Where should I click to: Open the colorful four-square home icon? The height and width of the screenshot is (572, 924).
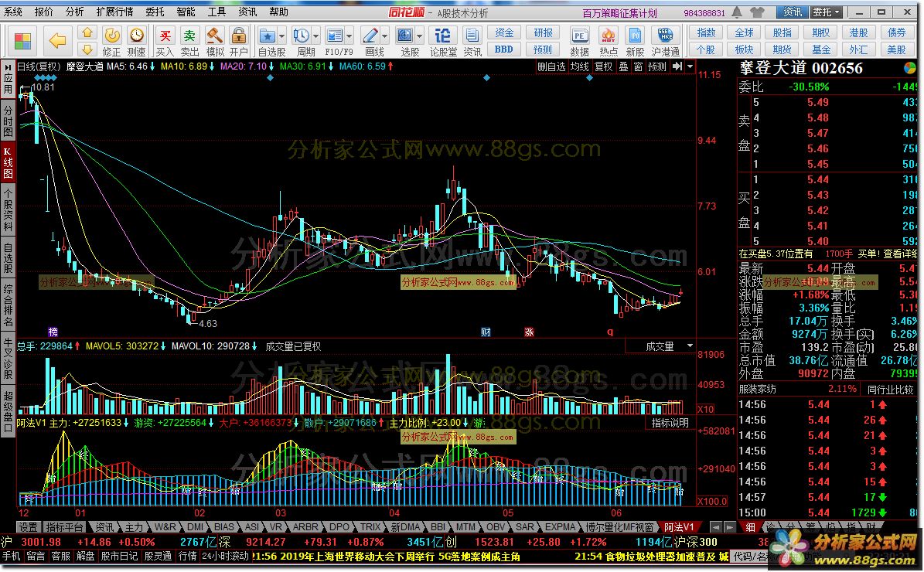22,41
